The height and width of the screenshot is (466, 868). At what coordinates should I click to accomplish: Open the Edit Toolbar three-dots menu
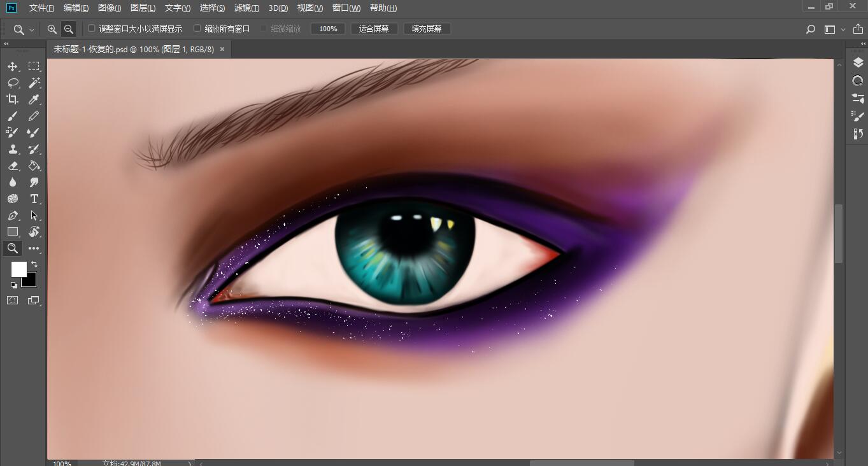click(x=34, y=248)
